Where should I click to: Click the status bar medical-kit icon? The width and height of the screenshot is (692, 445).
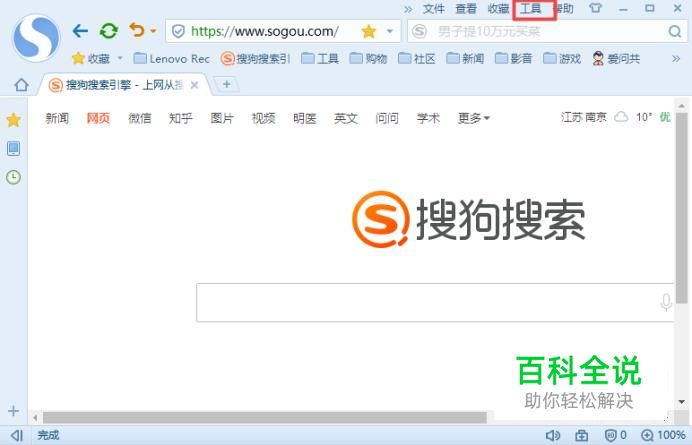tap(582, 435)
